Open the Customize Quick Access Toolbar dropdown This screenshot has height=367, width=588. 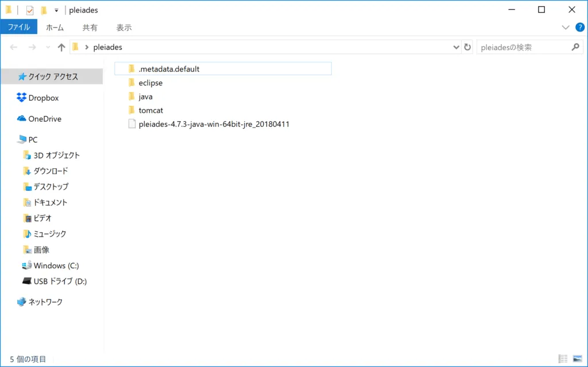[56, 10]
